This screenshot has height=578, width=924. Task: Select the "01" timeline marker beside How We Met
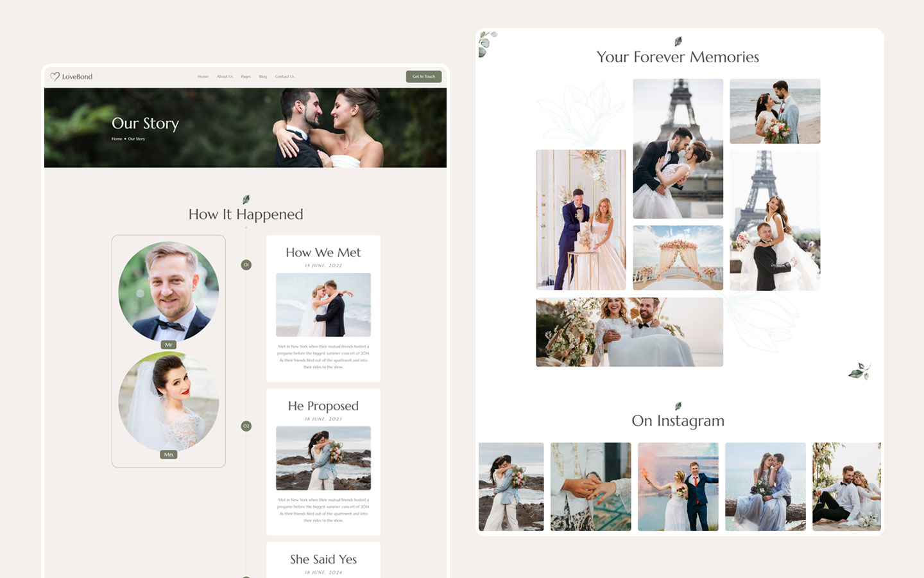pyautogui.click(x=246, y=263)
